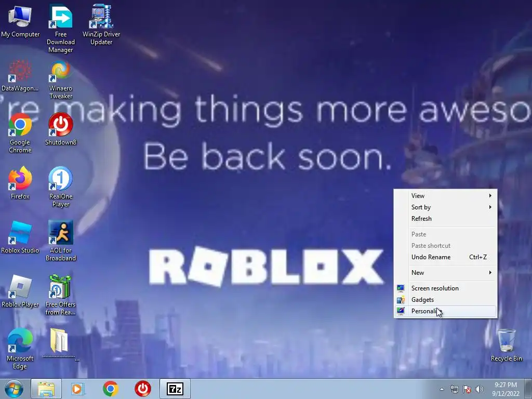532x399 pixels.
Task: Open Personalize from the context menu
Action: pyautogui.click(x=445, y=311)
